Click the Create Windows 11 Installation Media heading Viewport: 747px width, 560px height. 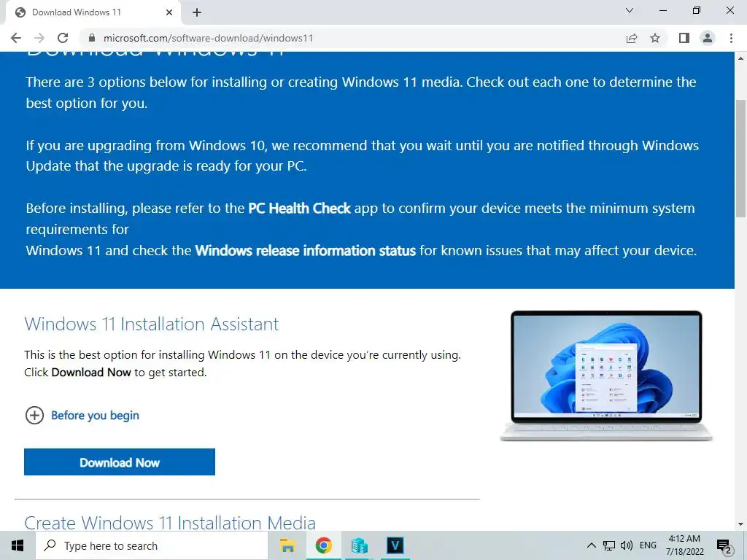[170, 523]
